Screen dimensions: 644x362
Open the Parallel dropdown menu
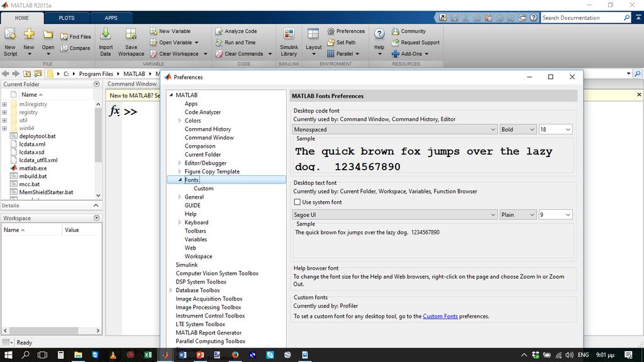point(343,54)
